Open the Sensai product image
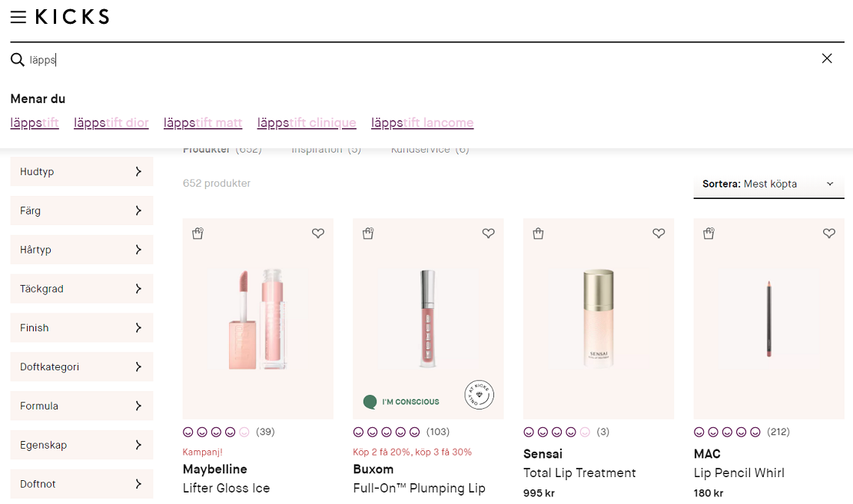Viewport: 853px width, 504px height. 599,319
